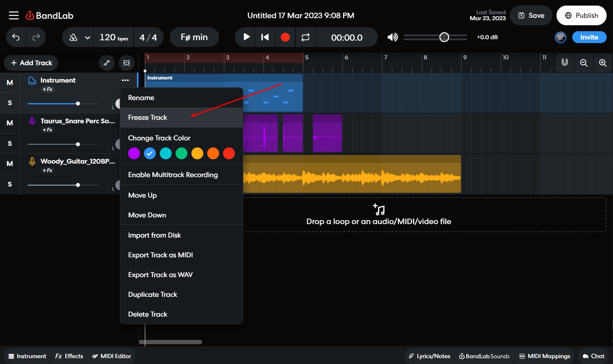Viewport: 613px width, 364px height.
Task: Zoom in on the timeline
Action: tap(603, 62)
